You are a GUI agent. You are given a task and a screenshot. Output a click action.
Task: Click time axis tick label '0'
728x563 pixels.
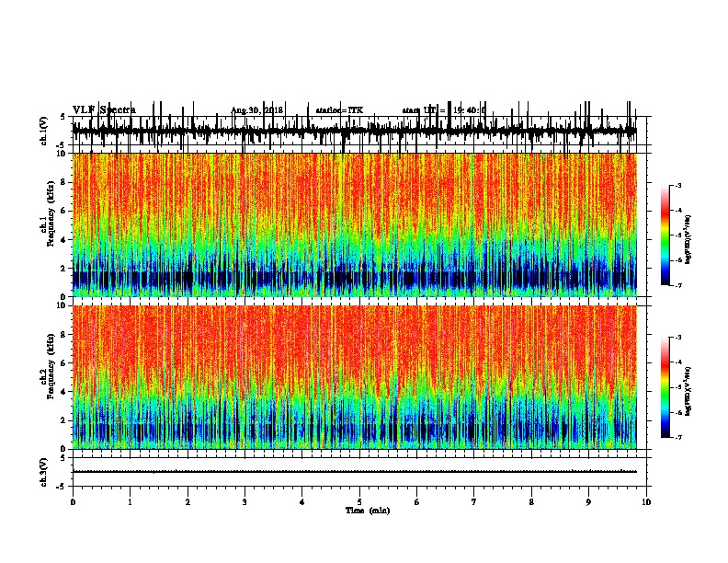click(73, 502)
